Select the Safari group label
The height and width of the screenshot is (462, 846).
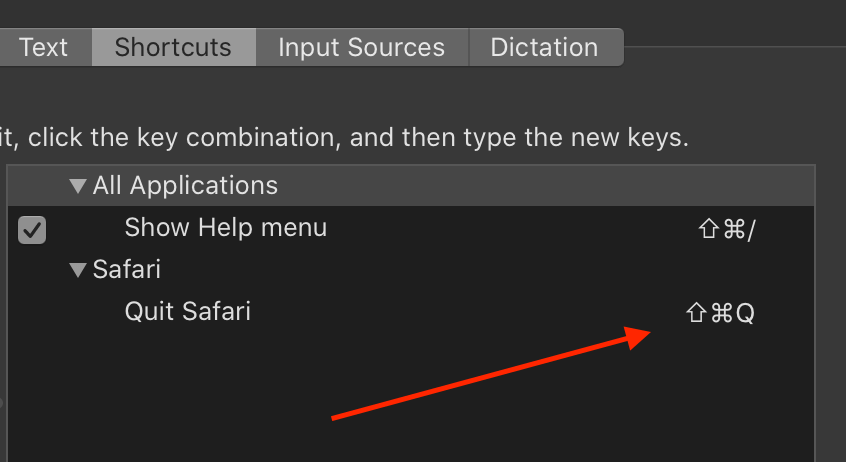coord(126,269)
